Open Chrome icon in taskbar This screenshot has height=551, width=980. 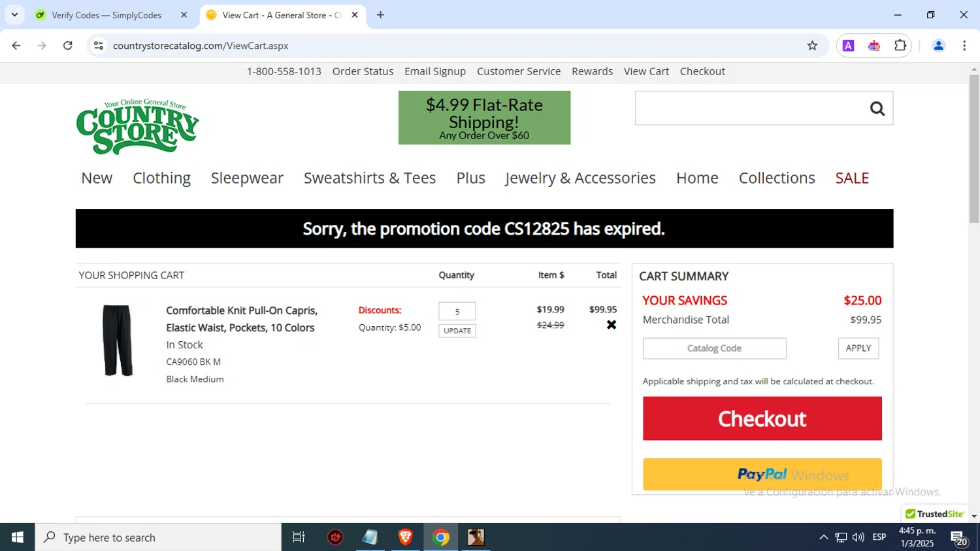[441, 537]
